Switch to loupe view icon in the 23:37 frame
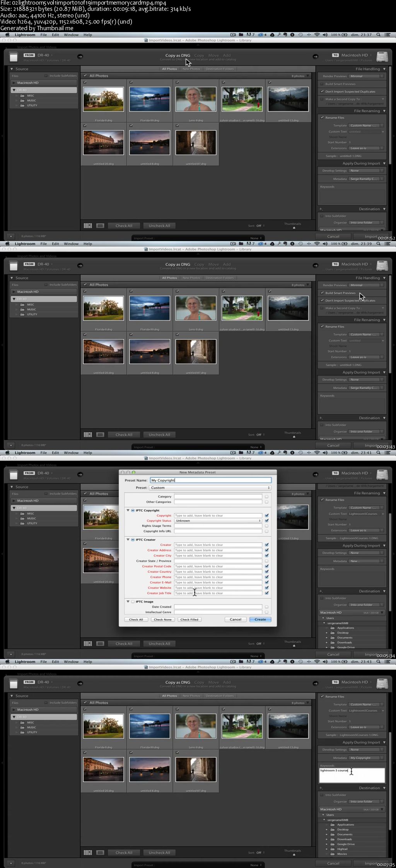Viewport: 396px width, 868px height. (x=100, y=226)
